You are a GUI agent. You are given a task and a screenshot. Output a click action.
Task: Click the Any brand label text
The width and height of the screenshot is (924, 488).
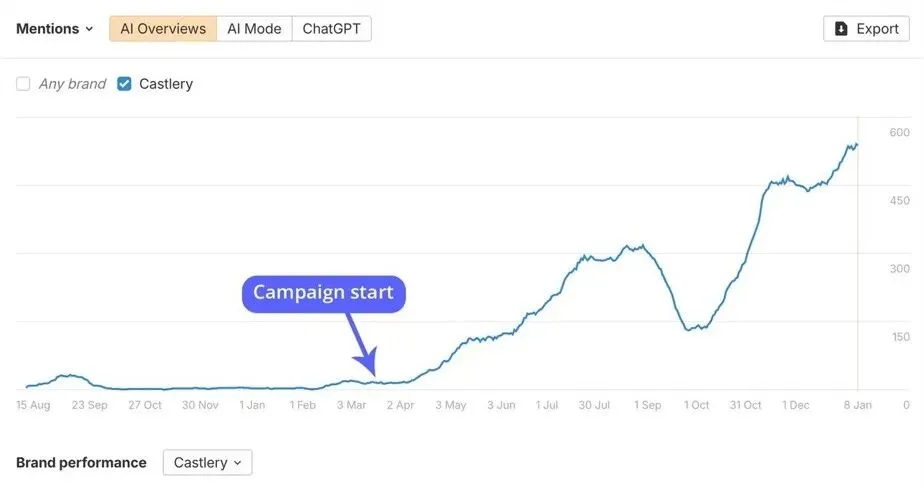pos(72,84)
